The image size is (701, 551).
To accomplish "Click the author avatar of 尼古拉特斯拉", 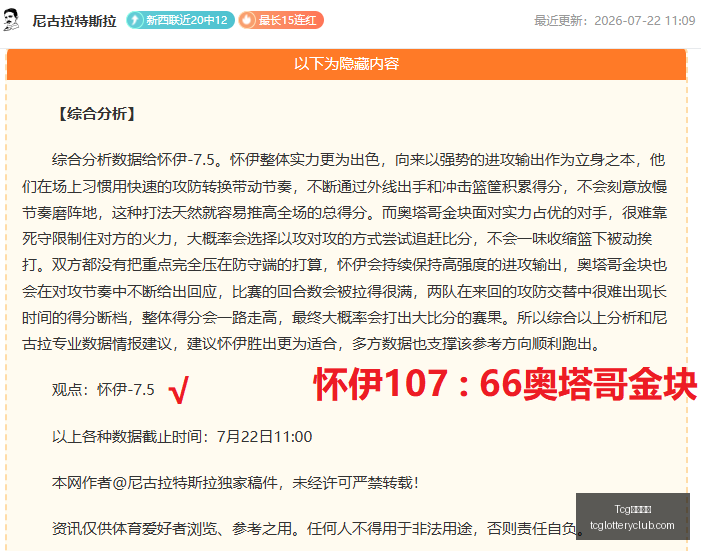I will point(11,20).
